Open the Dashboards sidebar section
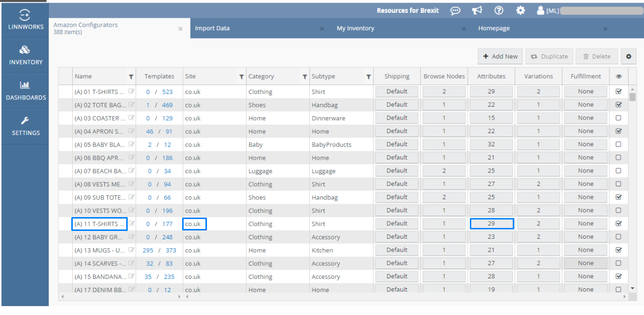Image resolution: width=644 pixels, height=315 pixels. click(25, 91)
